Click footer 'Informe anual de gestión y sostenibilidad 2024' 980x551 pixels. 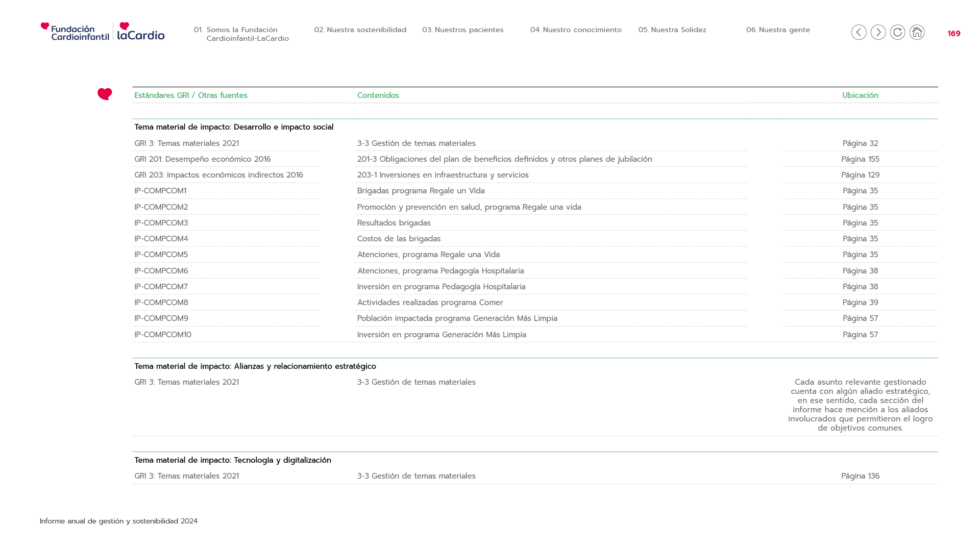click(118, 521)
